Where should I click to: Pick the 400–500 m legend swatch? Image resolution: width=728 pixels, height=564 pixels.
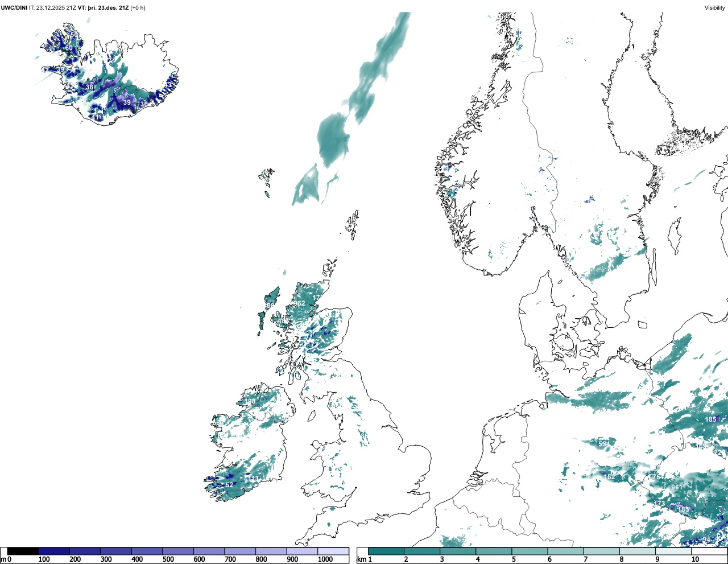147,551
